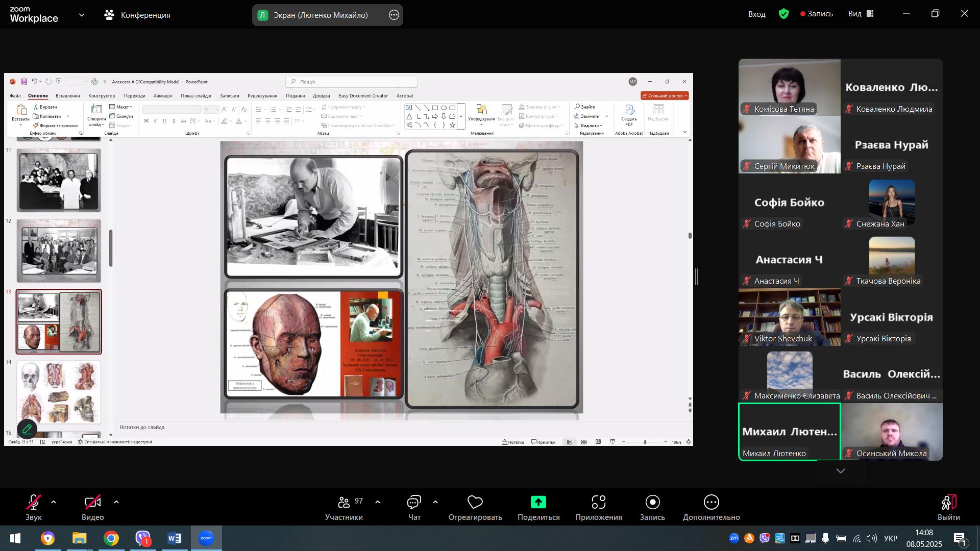Screen dimensions: 980x551
Task: Click the Замінити replace button
Action: pos(587,116)
